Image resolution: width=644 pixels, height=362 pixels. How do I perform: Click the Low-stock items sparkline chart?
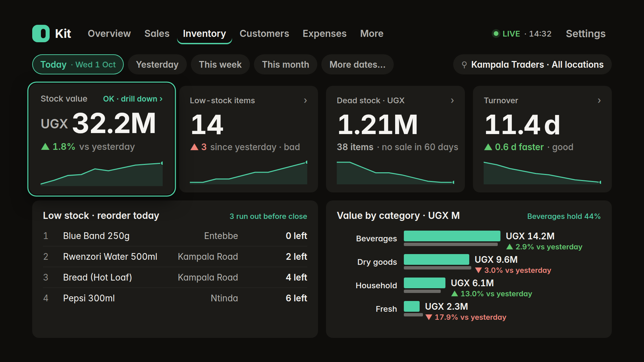(249, 173)
